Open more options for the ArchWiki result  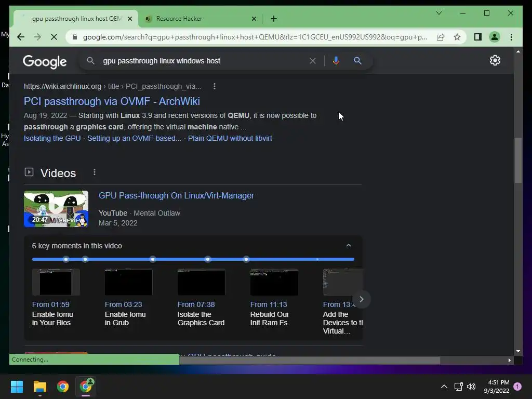pyautogui.click(x=215, y=86)
